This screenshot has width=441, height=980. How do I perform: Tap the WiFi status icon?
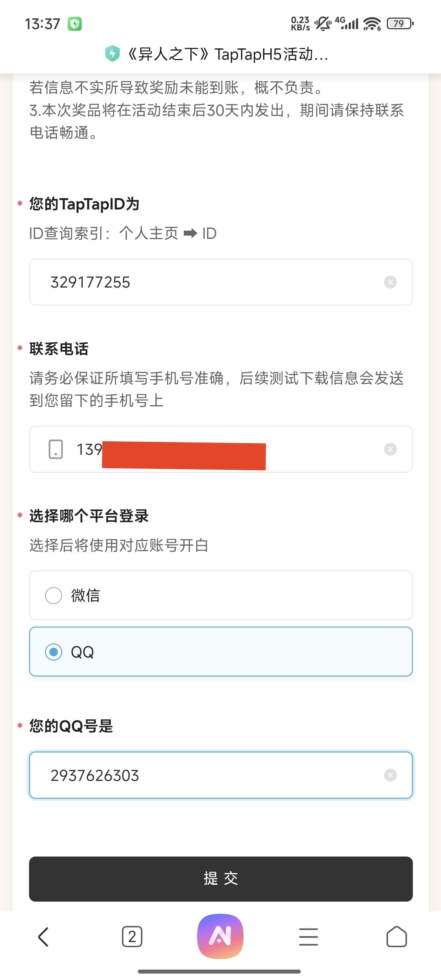[372, 24]
